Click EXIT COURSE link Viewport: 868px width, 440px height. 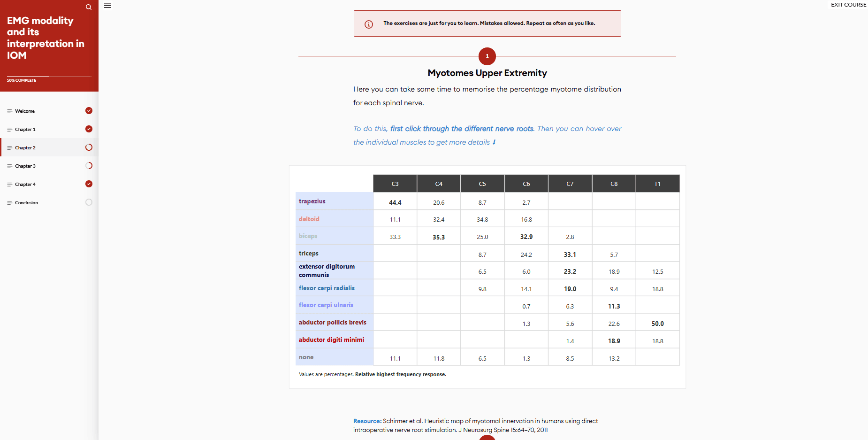coord(848,5)
